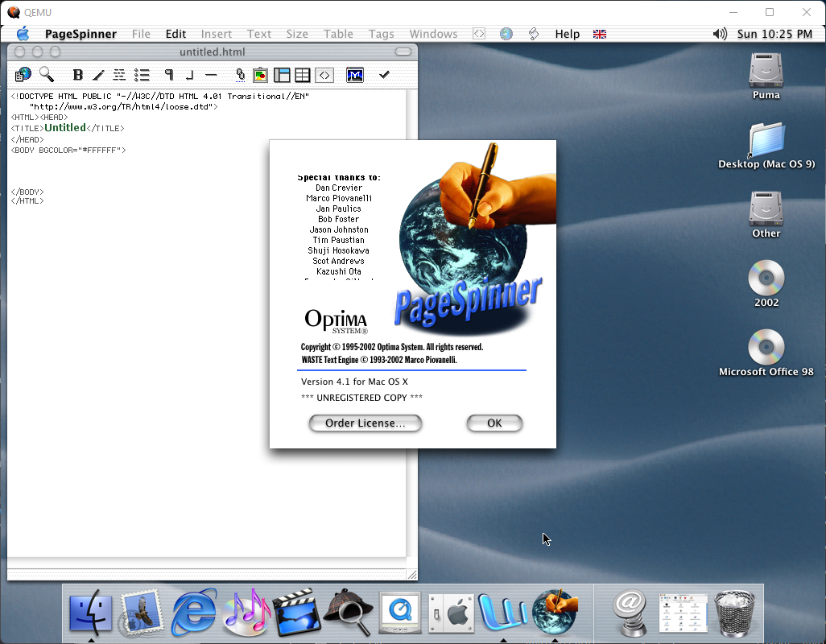This screenshot has height=644, width=826.
Task: Click the table grid toolbar icon
Action: pyautogui.click(x=303, y=75)
